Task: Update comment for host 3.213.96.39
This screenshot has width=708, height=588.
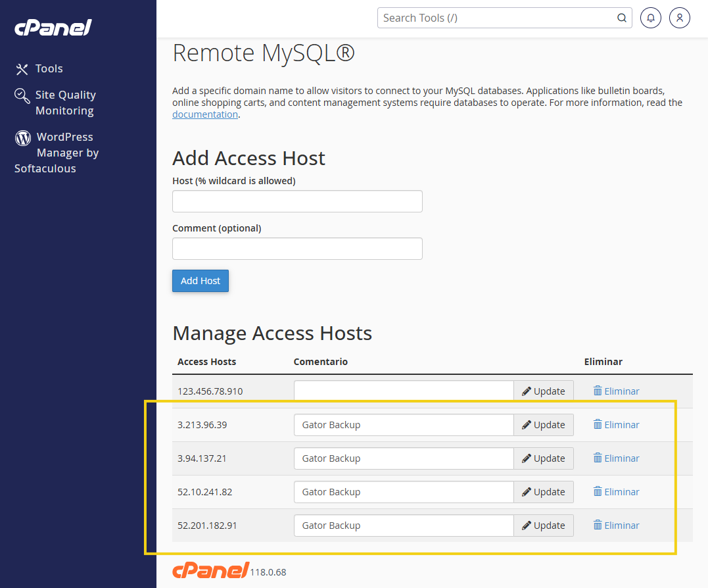Action: (544, 425)
